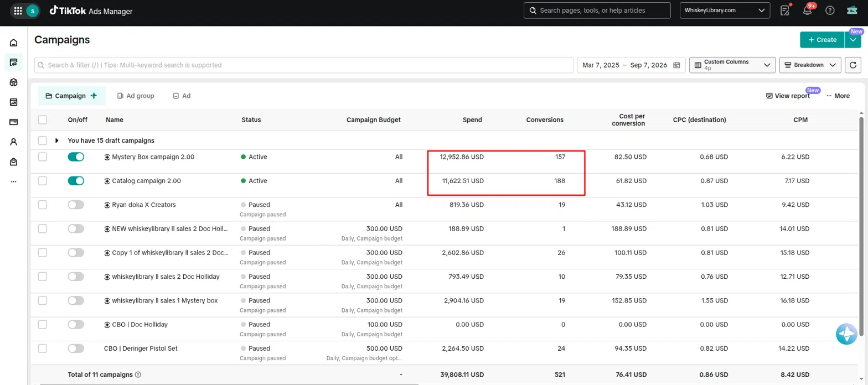
Task: Open the Home icon in sidebar
Action: tap(14, 43)
